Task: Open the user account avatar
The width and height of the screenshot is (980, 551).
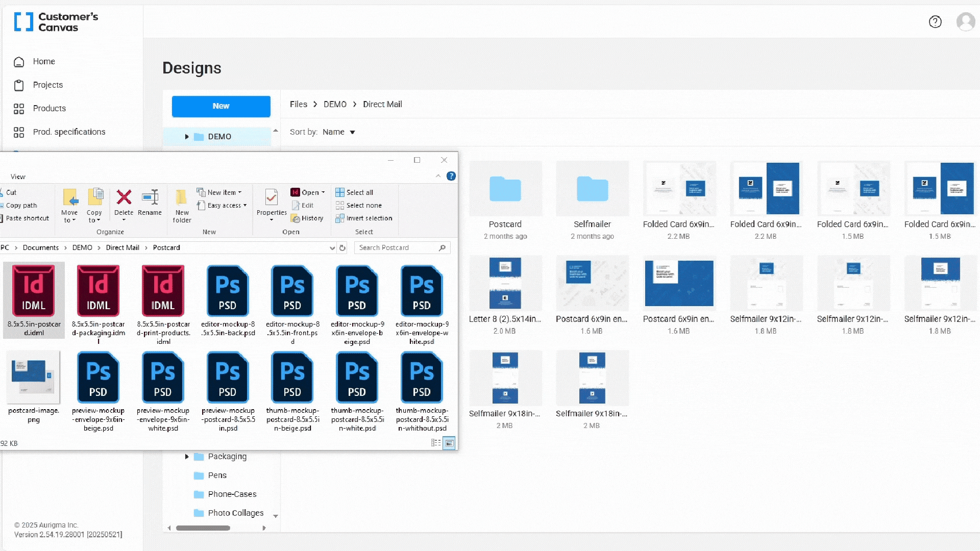Action: pos(965,22)
